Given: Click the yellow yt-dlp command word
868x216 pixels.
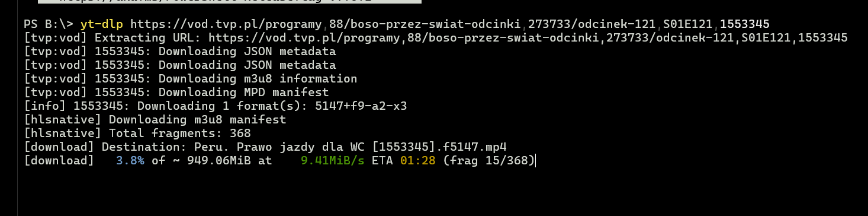Looking at the screenshot, I should coord(102,24).
